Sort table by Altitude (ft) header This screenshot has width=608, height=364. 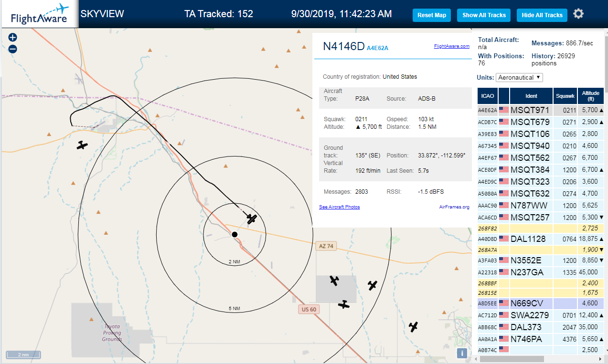[x=591, y=96]
